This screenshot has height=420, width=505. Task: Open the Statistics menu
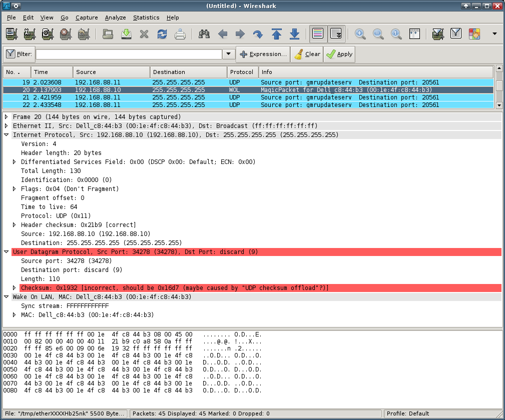[146, 17]
